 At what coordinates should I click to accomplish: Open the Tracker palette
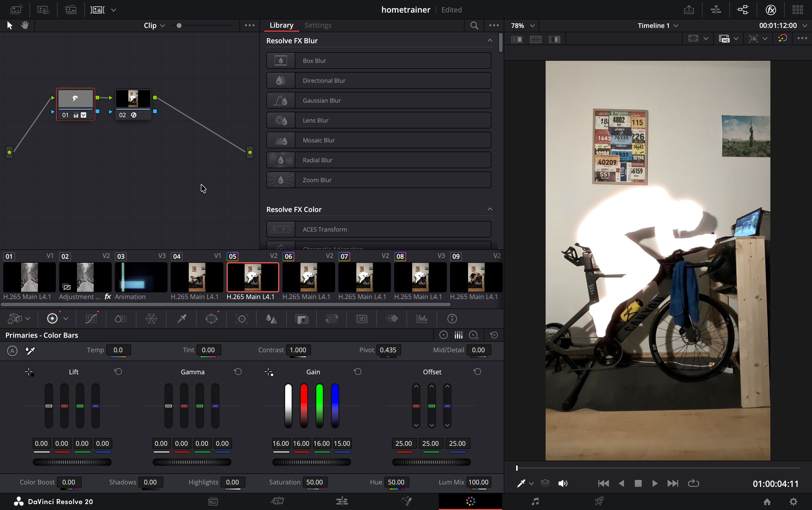(x=242, y=319)
